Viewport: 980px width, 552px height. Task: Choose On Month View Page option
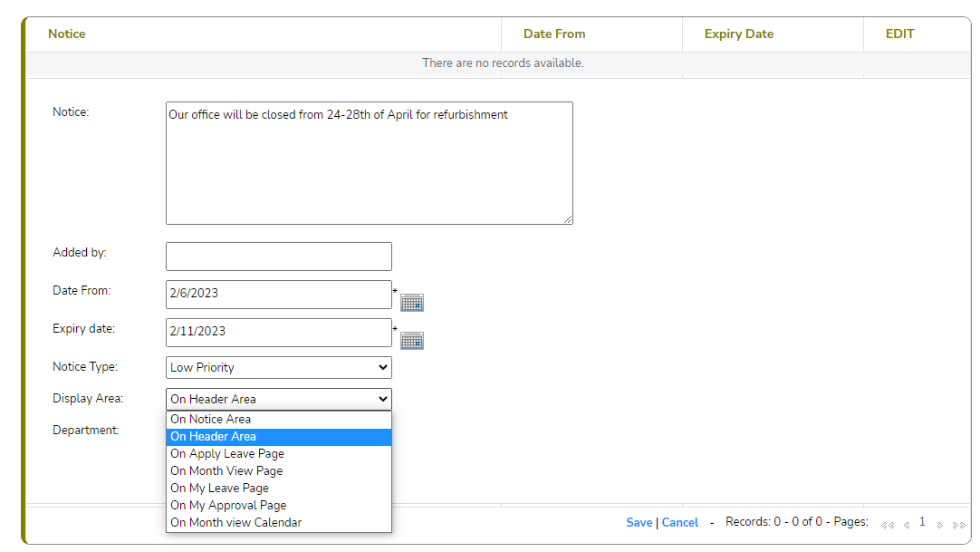click(x=279, y=470)
